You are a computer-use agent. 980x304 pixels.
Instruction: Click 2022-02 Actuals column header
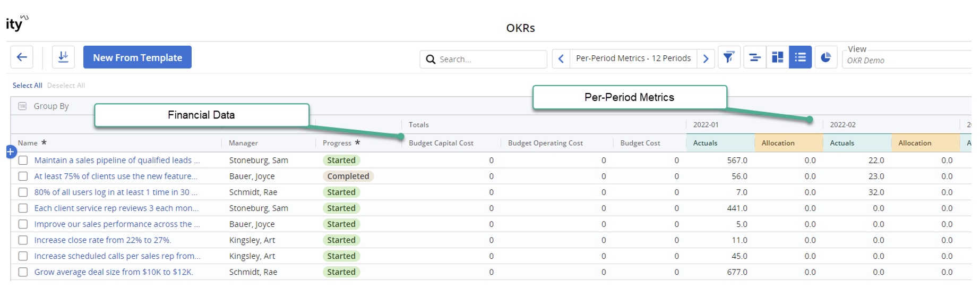[x=857, y=143]
